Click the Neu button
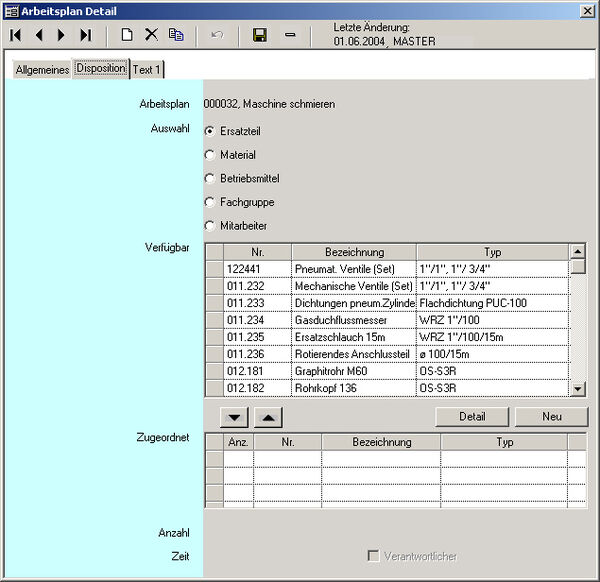 [551, 417]
